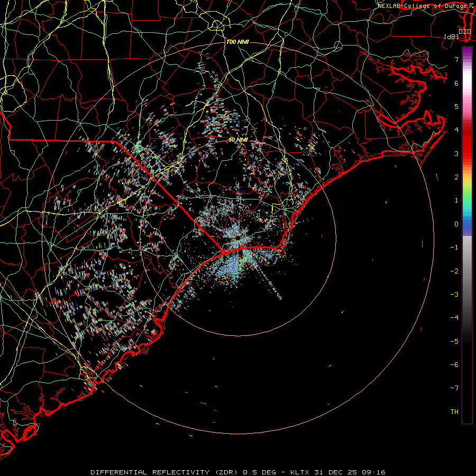
Task: Click the "TH" threshold label on the scale
Action: tap(454, 412)
